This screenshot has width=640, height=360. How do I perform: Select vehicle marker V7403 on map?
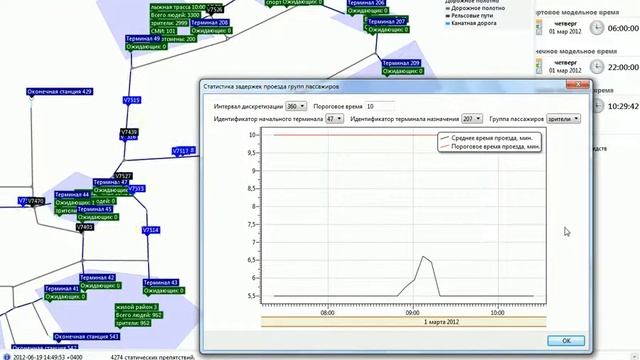[84, 227]
